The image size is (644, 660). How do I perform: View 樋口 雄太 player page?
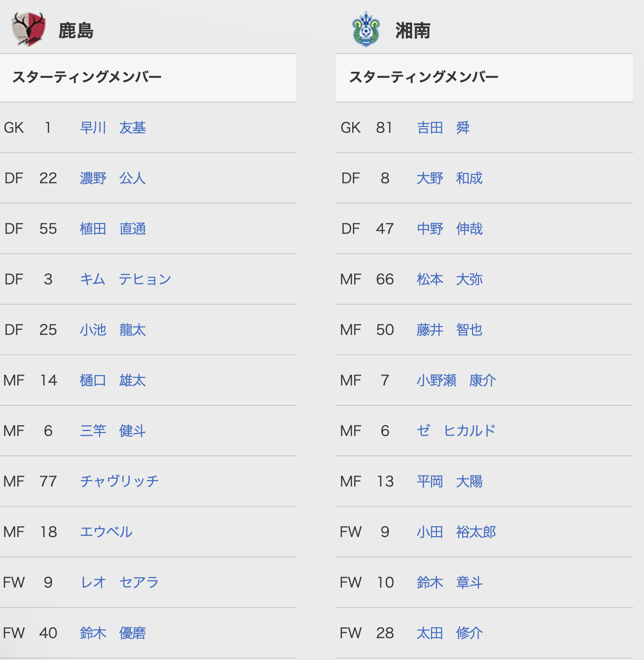113,381
